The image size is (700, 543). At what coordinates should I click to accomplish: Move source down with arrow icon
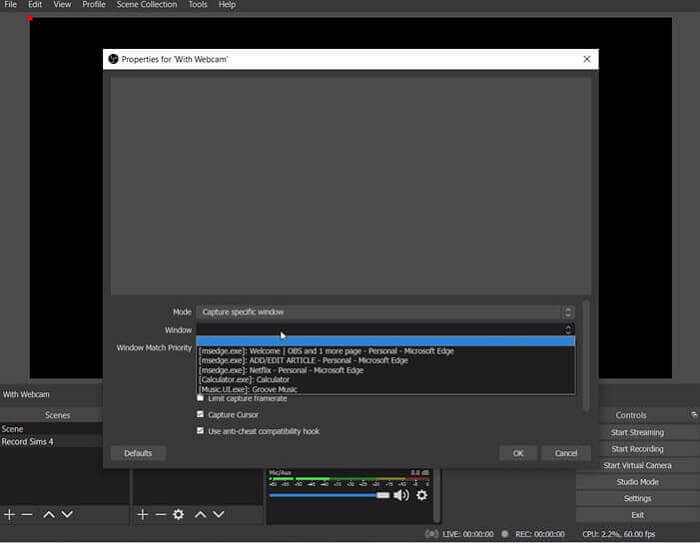pyautogui.click(x=219, y=514)
